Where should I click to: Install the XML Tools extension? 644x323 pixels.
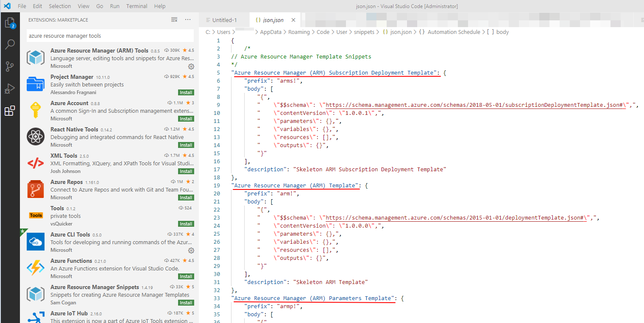click(186, 171)
